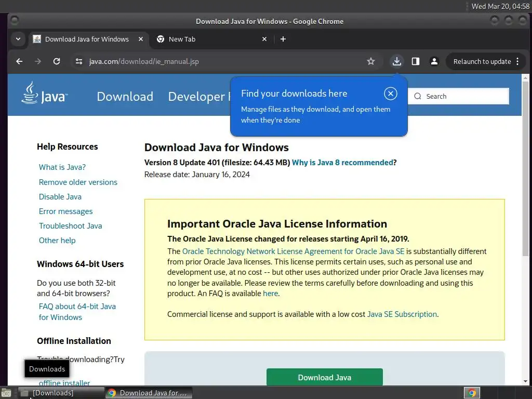The image size is (532, 399).
Task: Click the address bar URL
Action: (144, 61)
